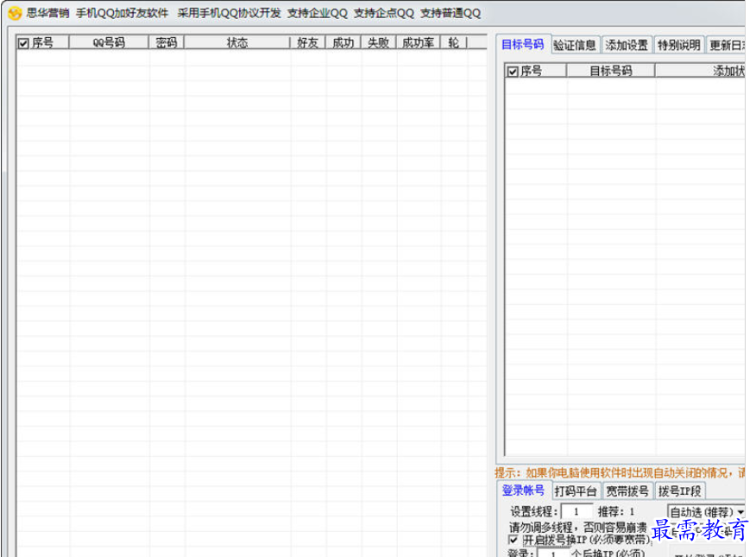Select the 打码平台 tab
756x557 pixels.
pos(575,491)
